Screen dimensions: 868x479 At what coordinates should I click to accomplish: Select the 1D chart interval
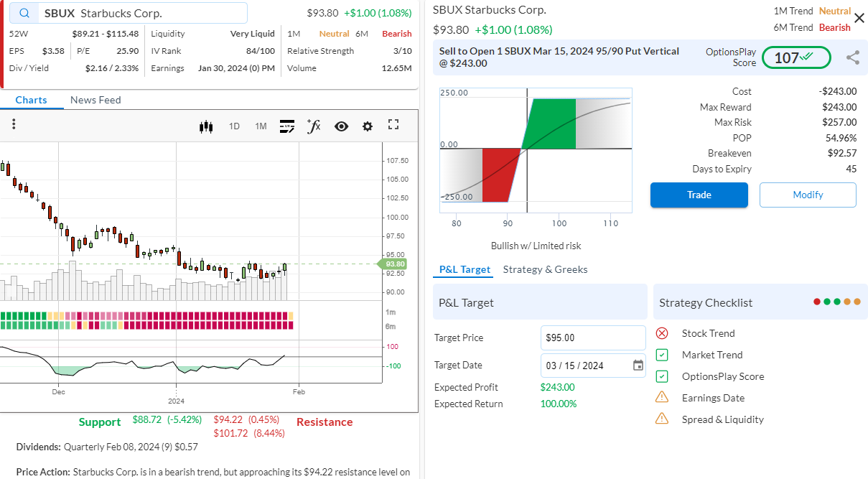(234, 126)
